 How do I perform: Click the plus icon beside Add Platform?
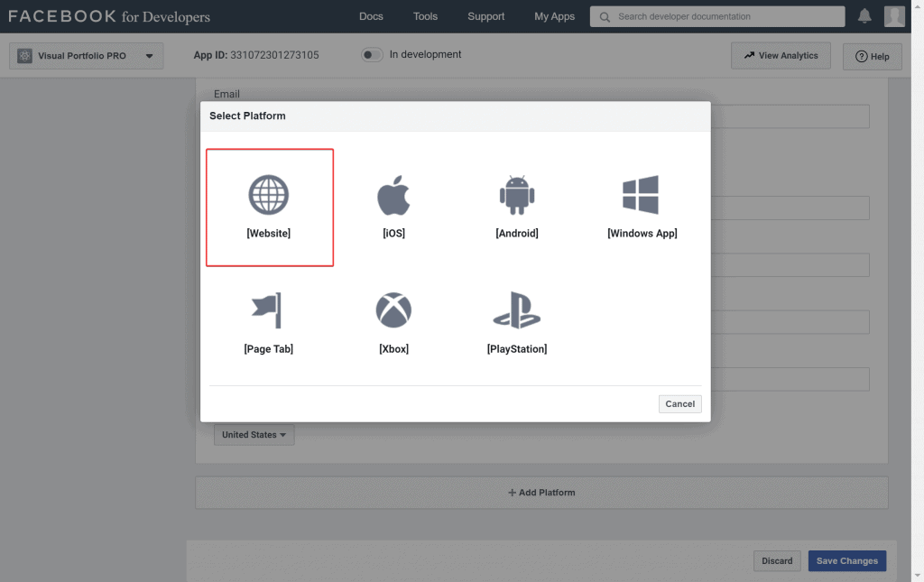coord(513,493)
